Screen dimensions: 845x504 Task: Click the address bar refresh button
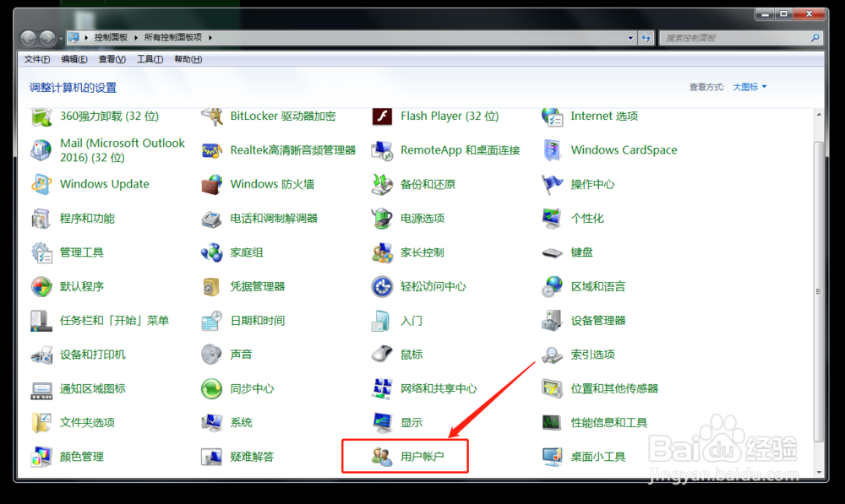point(646,38)
